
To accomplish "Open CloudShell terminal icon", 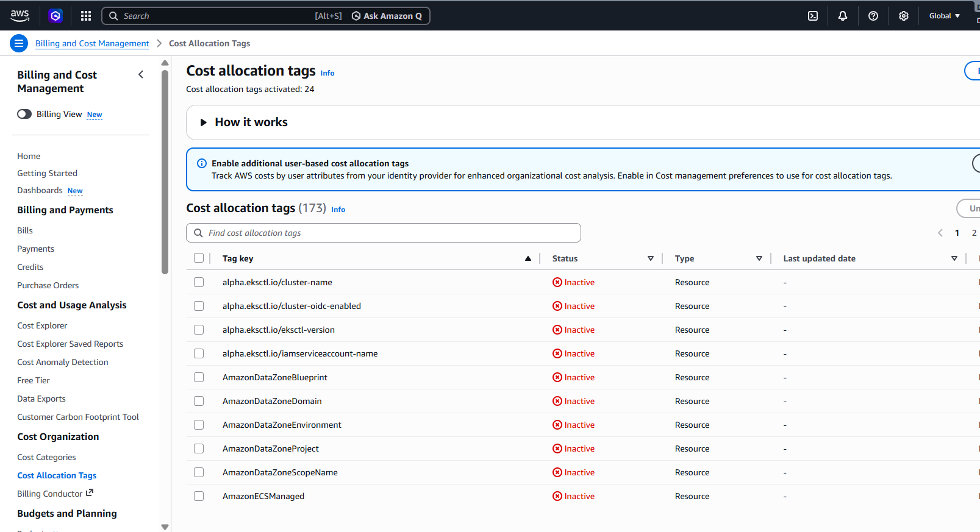I will 813,16.
